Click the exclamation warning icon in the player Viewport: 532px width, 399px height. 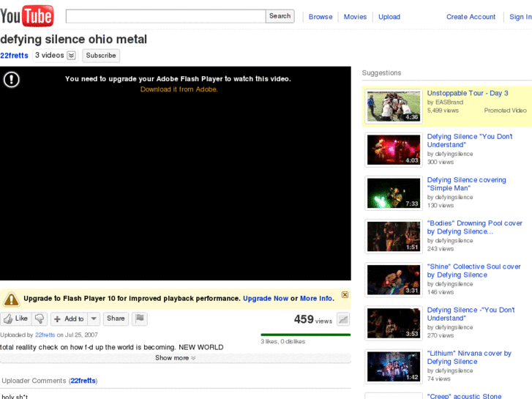tap(12, 79)
